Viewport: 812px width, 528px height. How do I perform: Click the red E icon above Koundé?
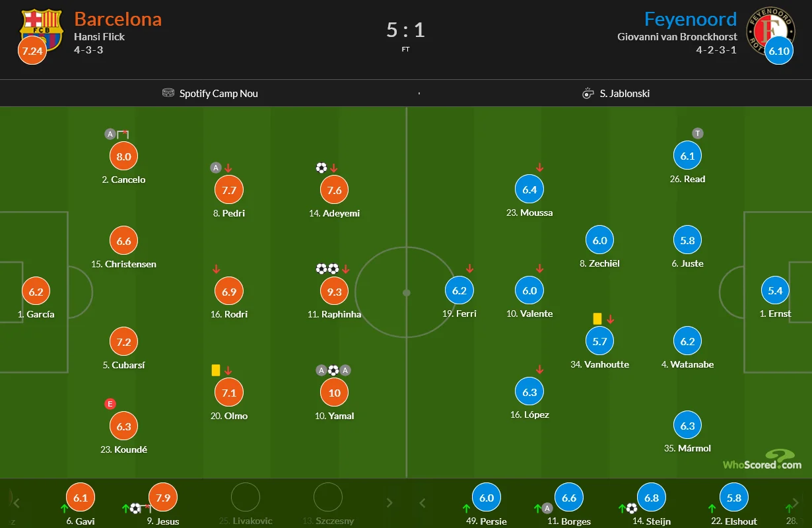pos(110,404)
